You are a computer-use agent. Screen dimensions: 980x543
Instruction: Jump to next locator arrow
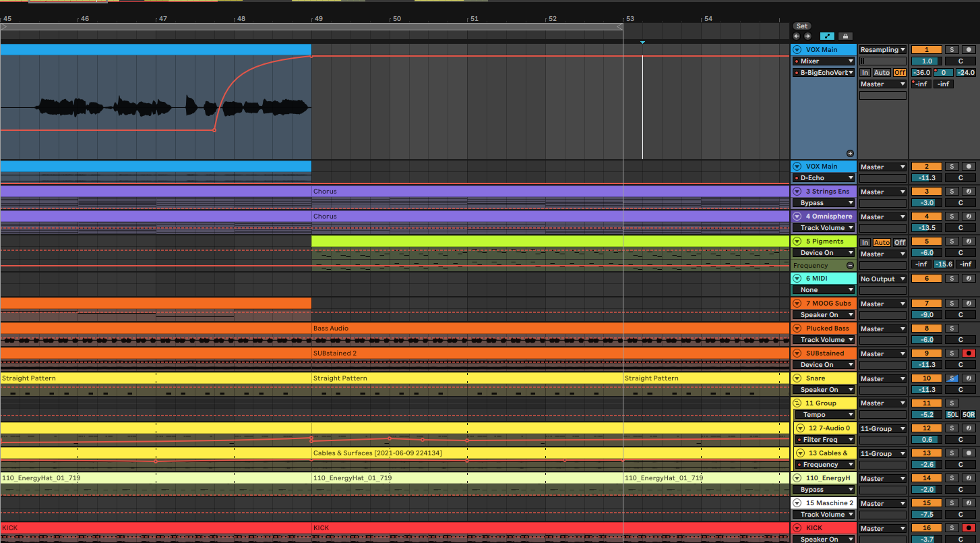click(807, 36)
